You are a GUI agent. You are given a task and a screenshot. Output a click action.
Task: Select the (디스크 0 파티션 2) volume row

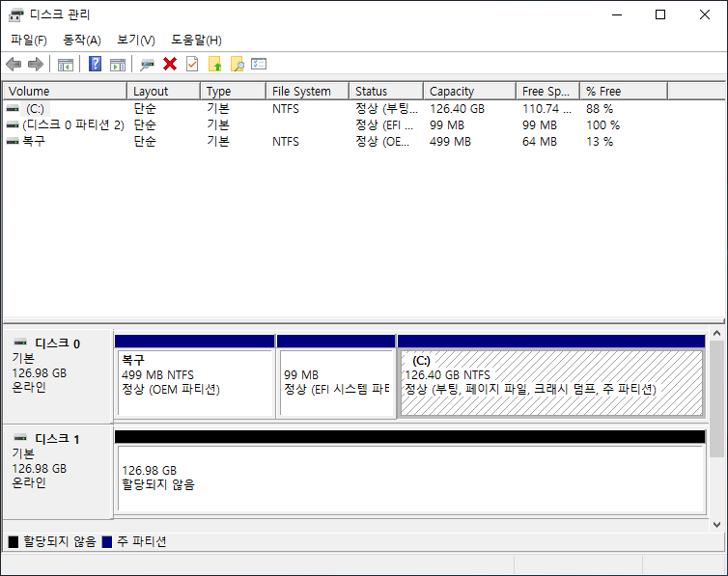[x=73, y=125]
